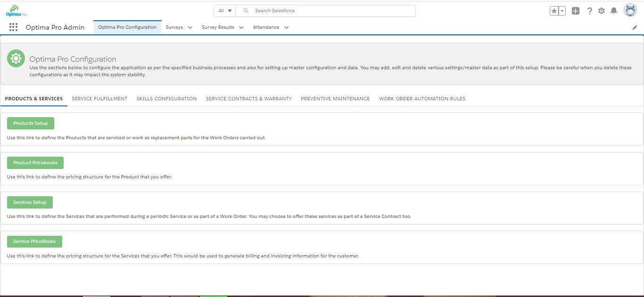This screenshot has height=297, width=644.
Task: Click the Optima Pro Configuration gear badge
Action: tap(16, 58)
